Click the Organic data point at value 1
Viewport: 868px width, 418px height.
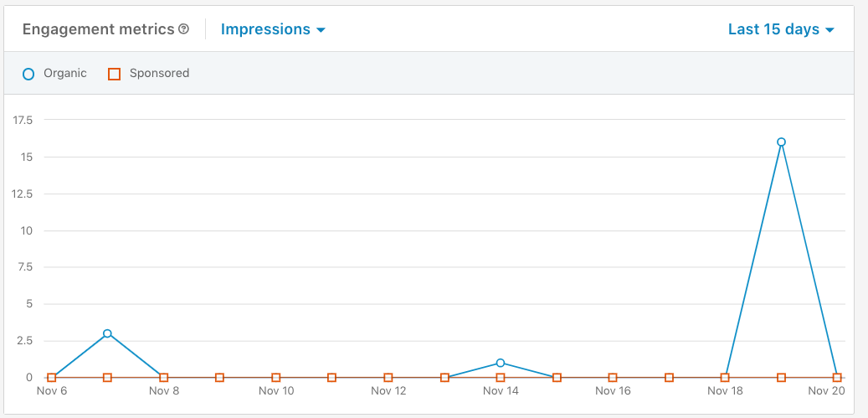click(501, 363)
